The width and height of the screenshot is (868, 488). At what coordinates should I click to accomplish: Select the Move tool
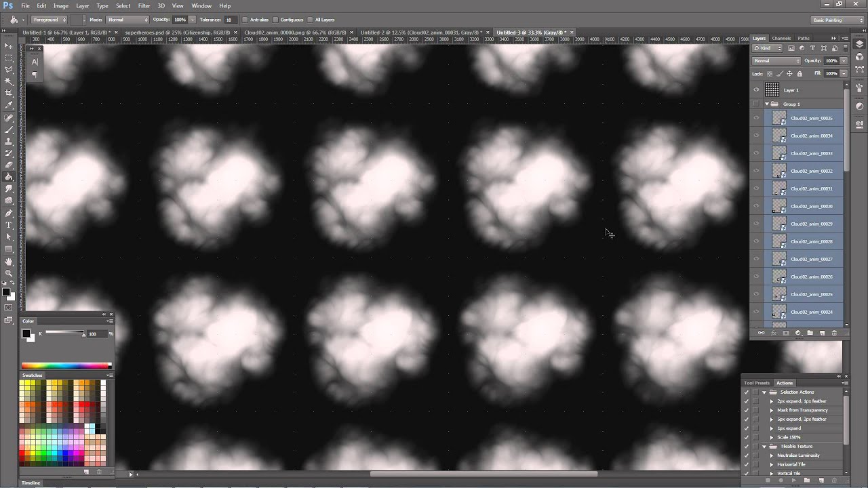tap(9, 45)
